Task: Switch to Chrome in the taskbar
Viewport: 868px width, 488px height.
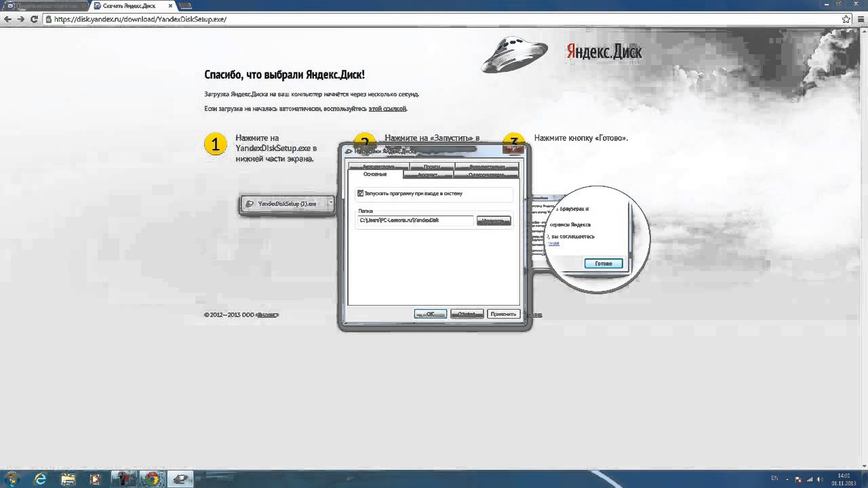Action: click(152, 479)
